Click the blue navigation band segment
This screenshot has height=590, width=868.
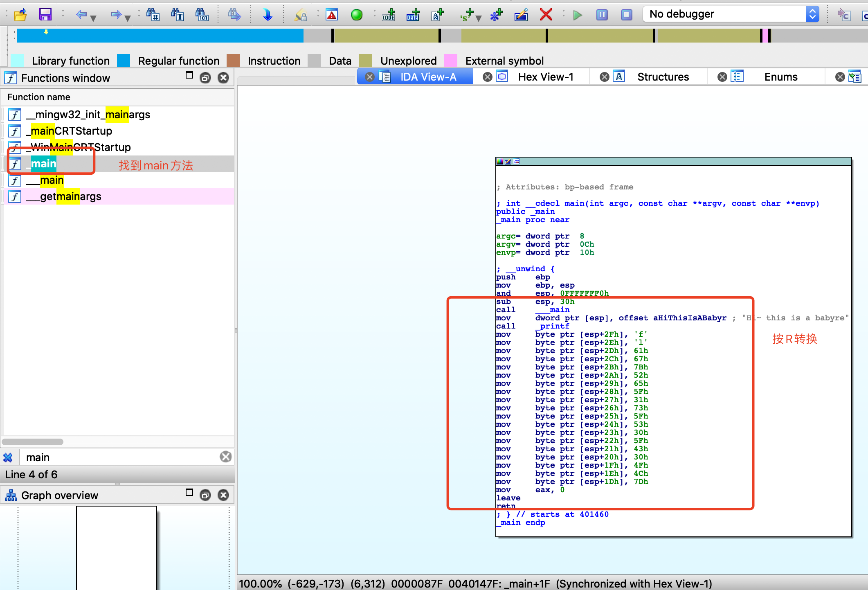(160, 36)
